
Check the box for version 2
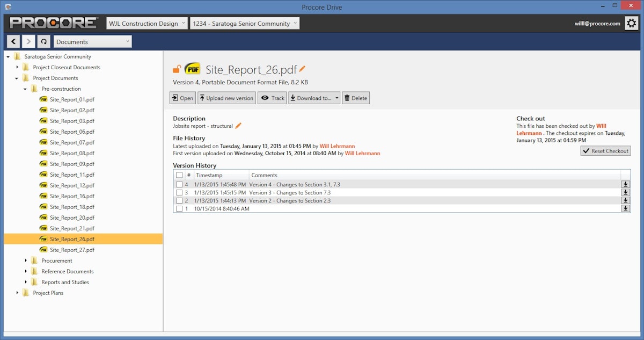point(179,201)
